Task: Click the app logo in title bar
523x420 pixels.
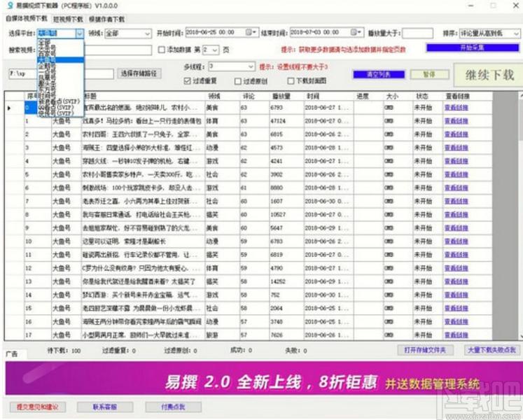Action: (10, 6)
